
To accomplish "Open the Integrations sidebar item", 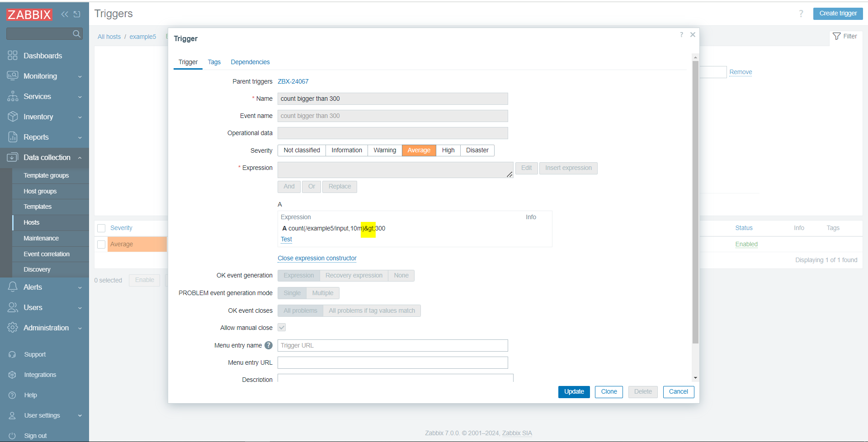I will click(x=40, y=375).
